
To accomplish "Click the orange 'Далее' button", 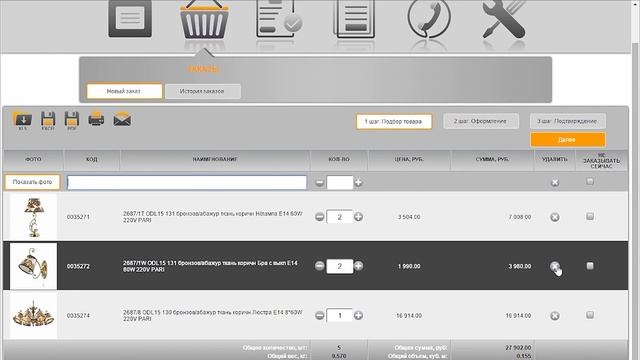I will 568,140.
